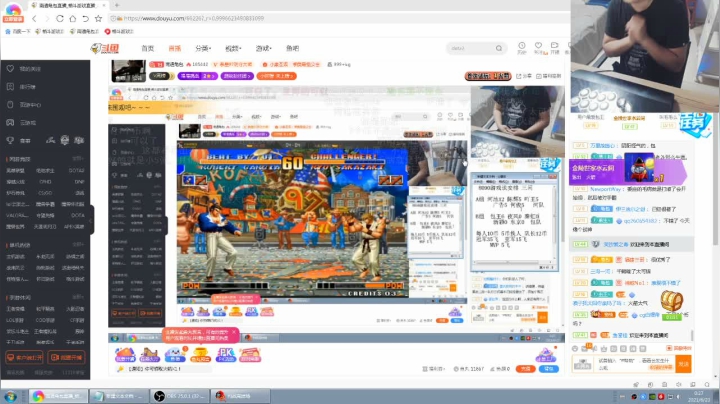Open the mouse icon sidebar entry
The width and height of the screenshot is (720, 404).
point(10,105)
